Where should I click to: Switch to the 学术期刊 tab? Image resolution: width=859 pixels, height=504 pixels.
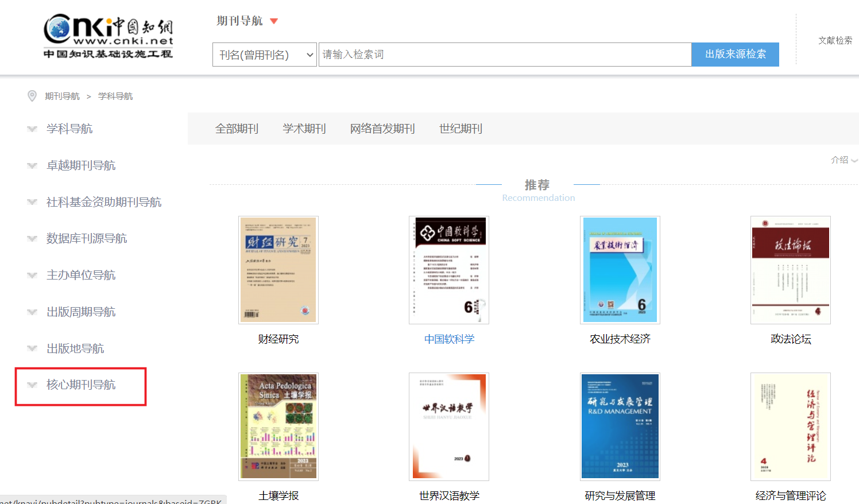click(x=304, y=129)
